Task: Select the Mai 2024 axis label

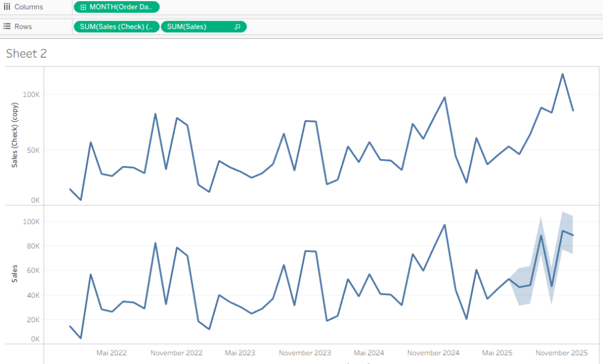Action: (369, 353)
